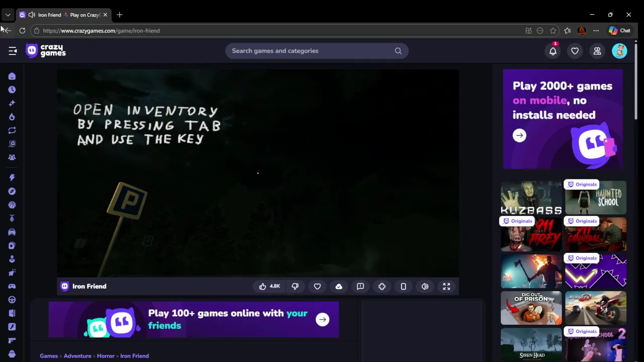This screenshot has height=362, width=644.
Task: Open the user profile avatar
Action: point(619,51)
